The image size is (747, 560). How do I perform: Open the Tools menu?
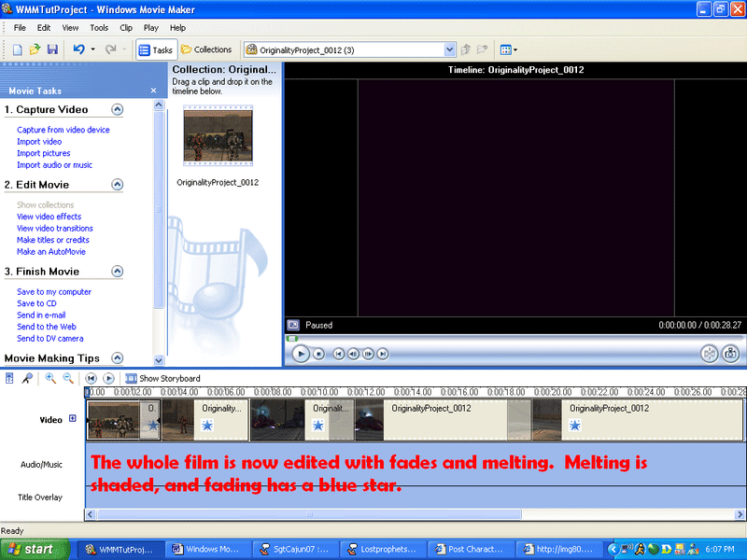(99, 28)
